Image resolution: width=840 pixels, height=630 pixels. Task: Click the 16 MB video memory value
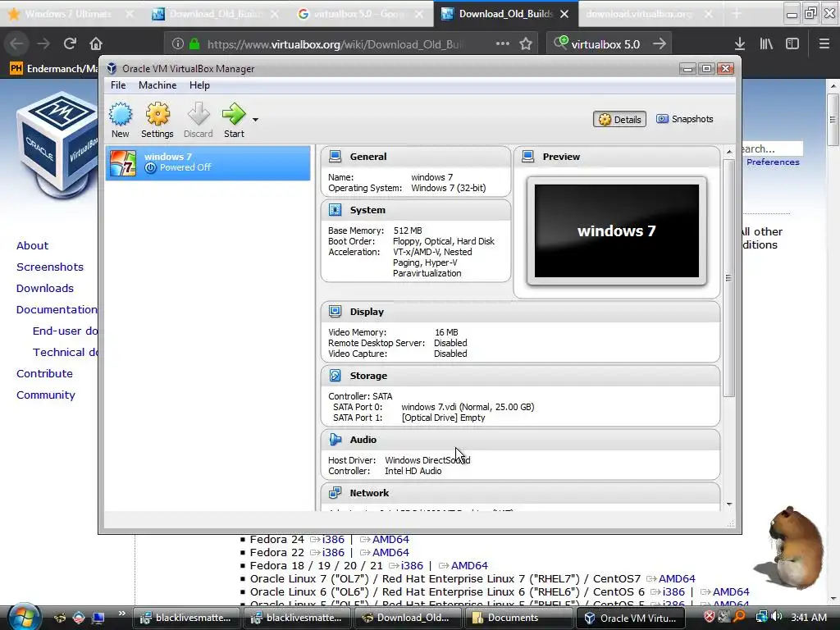pyautogui.click(x=446, y=333)
